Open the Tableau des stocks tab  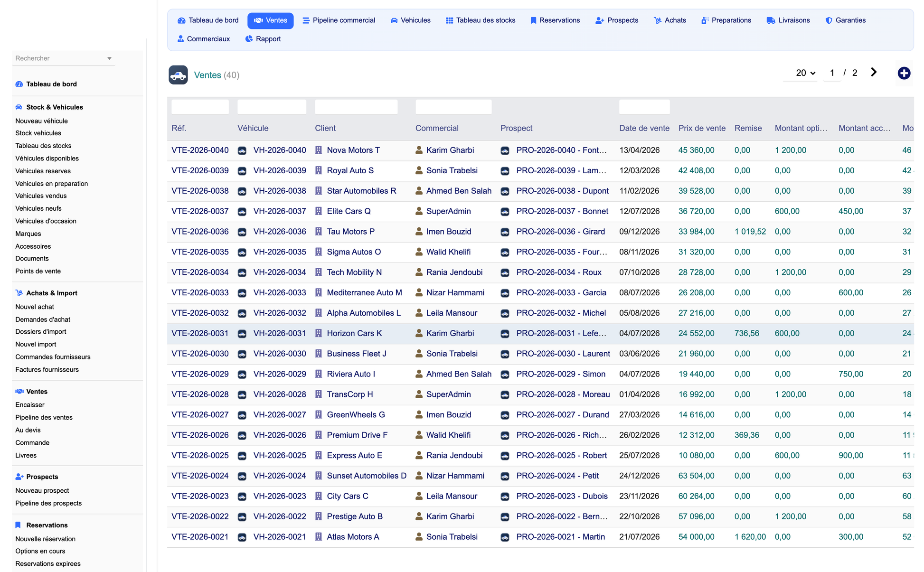[x=481, y=20]
